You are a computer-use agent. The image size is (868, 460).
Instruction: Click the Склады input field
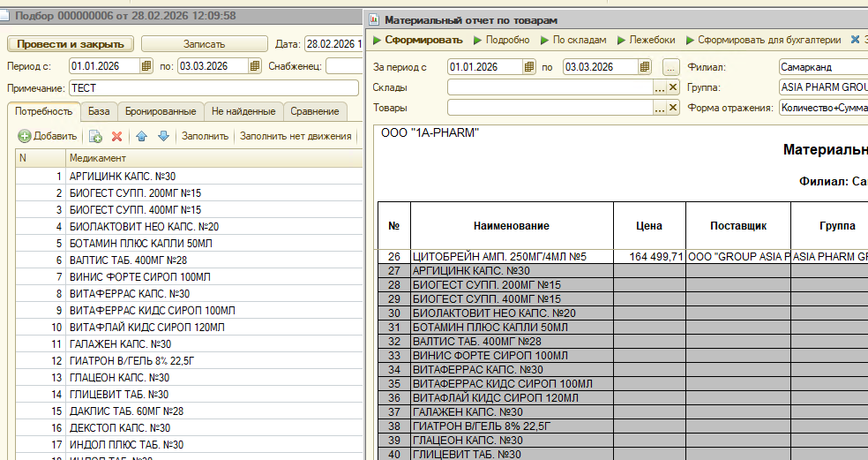tap(550, 87)
